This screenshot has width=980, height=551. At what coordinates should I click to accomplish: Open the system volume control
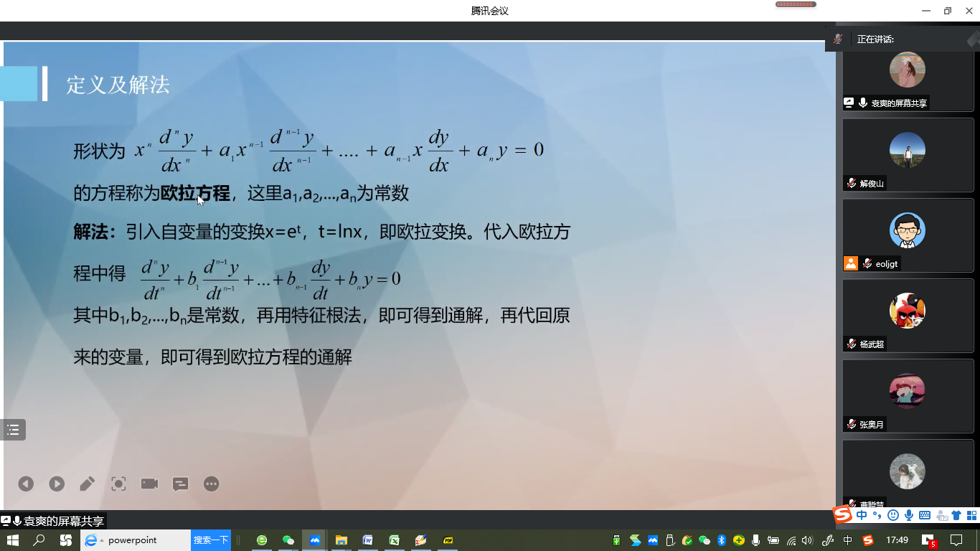(807, 540)
